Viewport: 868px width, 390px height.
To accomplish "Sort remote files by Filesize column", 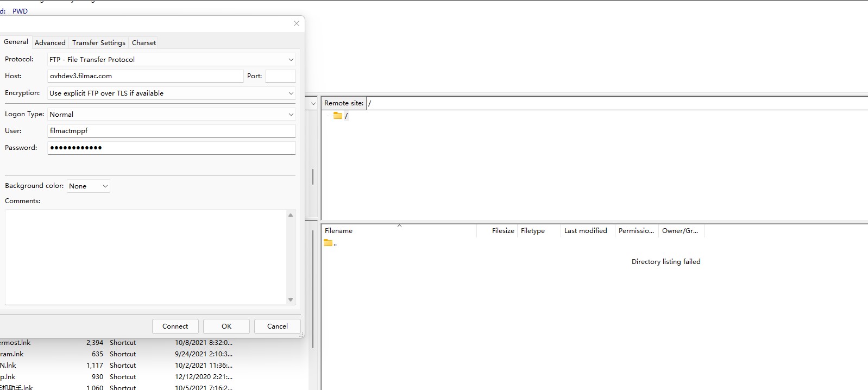I will click(x=497, y=231).
